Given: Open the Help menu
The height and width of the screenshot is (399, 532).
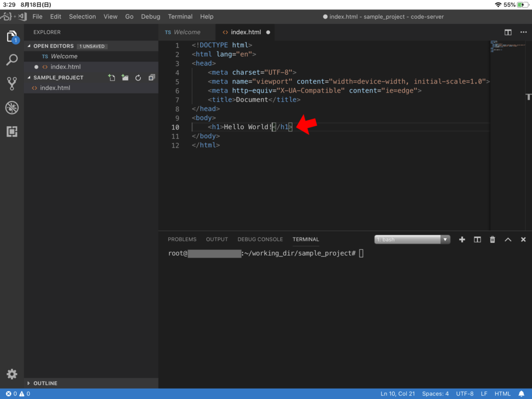Looking at the screenshot, I should 207,17.
